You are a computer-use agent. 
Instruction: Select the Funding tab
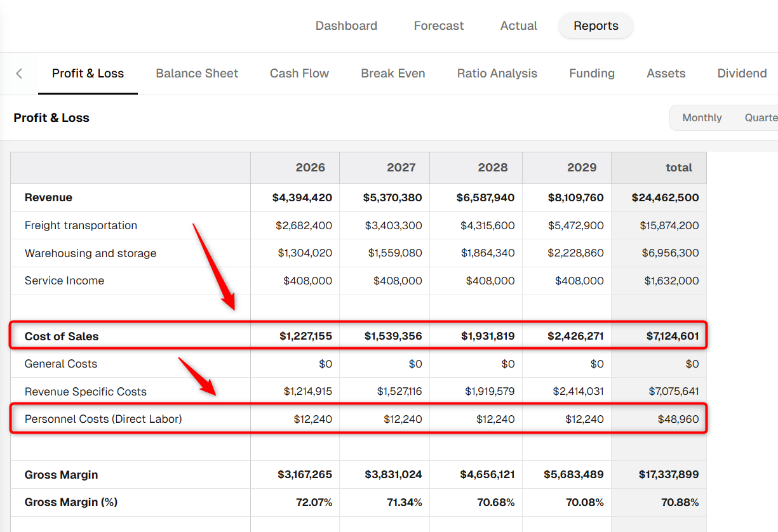[592, 74]
